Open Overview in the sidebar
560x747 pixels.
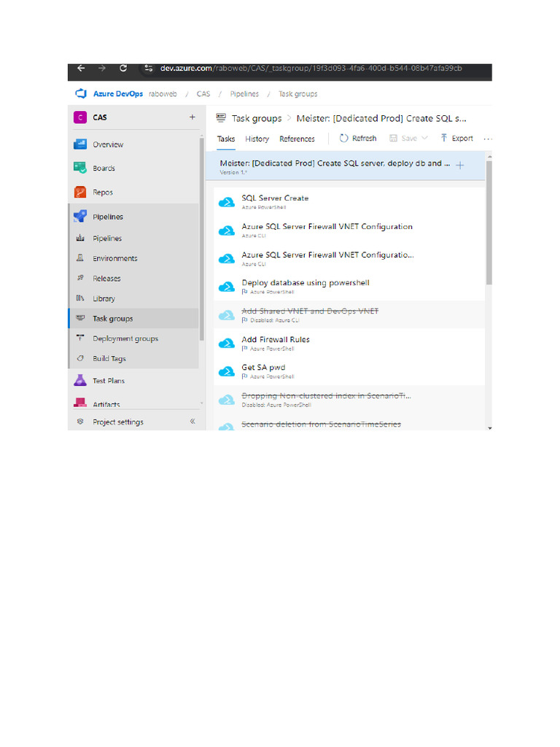tap(134, 144)
